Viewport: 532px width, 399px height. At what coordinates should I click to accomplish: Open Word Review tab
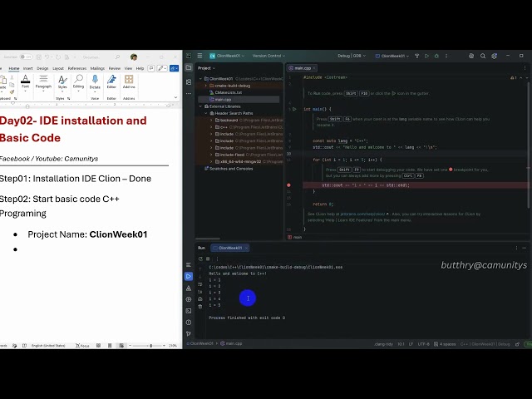pos(115,68)
